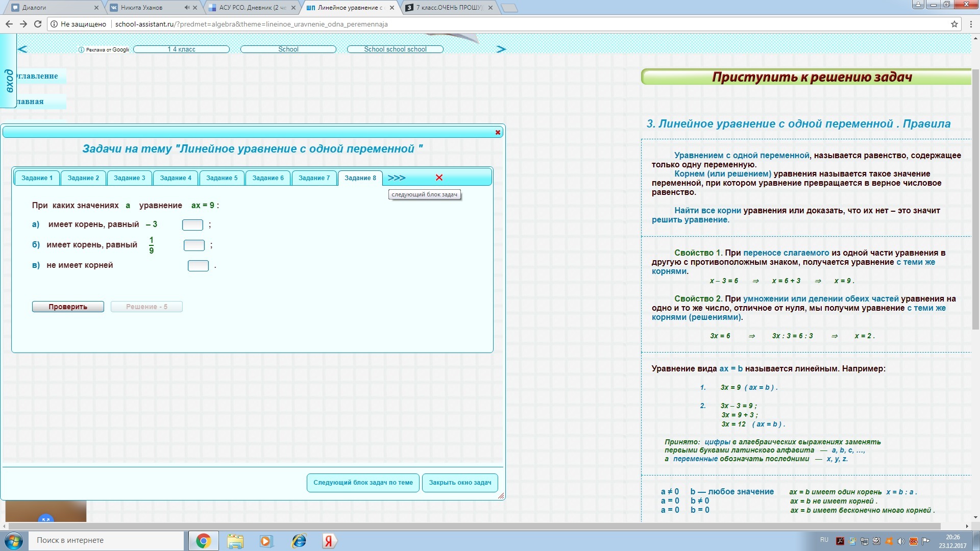Switch to Задание 5 tab

(x=222, y=178)
